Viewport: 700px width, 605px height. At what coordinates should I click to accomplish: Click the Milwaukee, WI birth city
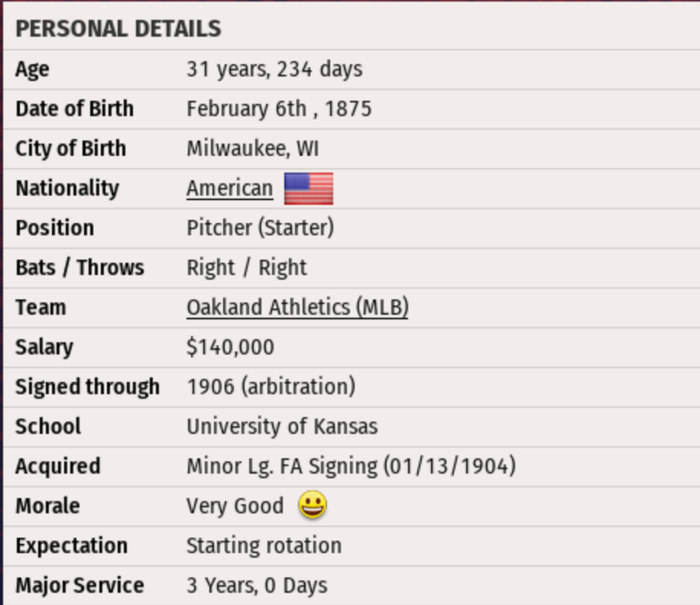[x=252, y=148]
